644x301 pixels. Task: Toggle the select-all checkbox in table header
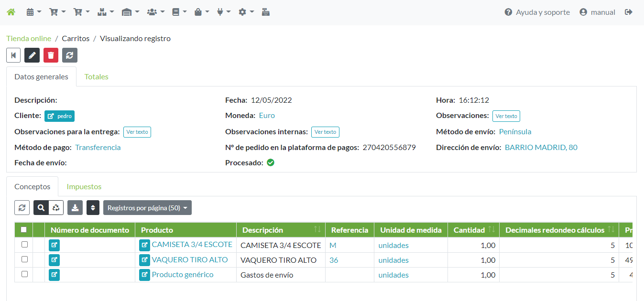pyautogui.click(x=23, y=230)
